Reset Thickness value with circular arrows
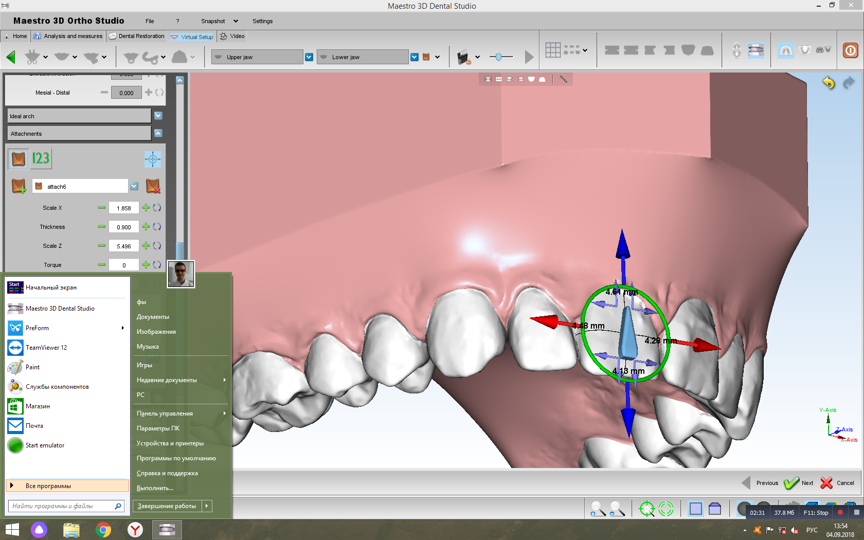 157,226
